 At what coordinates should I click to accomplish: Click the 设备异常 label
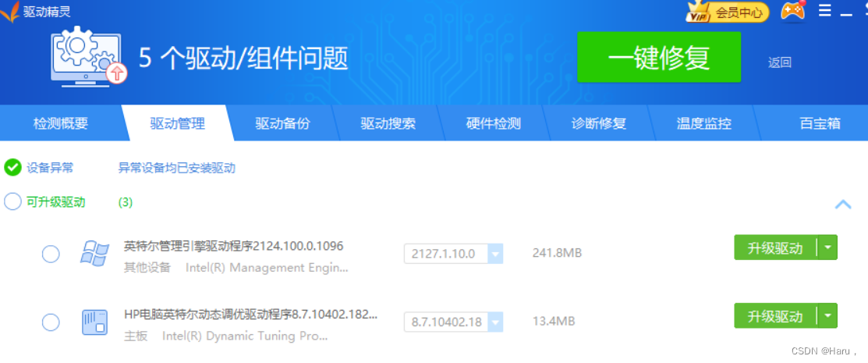click(x=50, y=168)
